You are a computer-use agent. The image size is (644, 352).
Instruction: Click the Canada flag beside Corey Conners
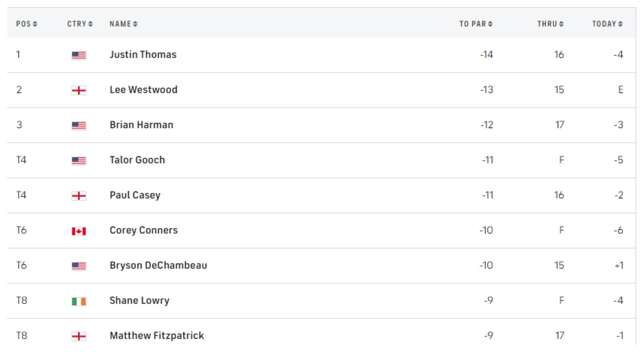(x=79, y=231)
